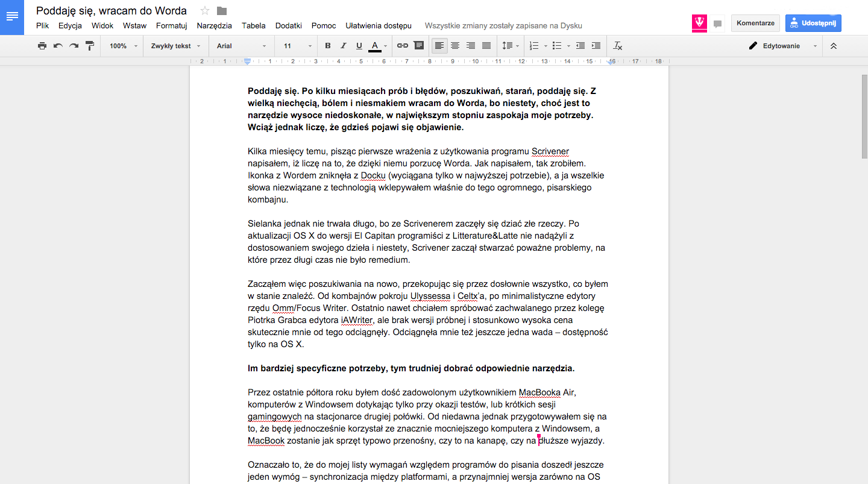Image resolution: width=868 pixels, height=484 pixels.
Task: Center align the text
Action: pos(455,46)
